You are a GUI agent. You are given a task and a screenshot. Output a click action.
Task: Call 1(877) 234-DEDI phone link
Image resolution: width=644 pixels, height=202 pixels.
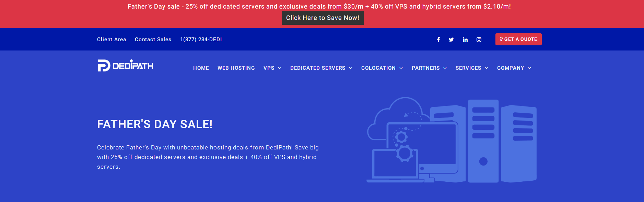[201, 40]
